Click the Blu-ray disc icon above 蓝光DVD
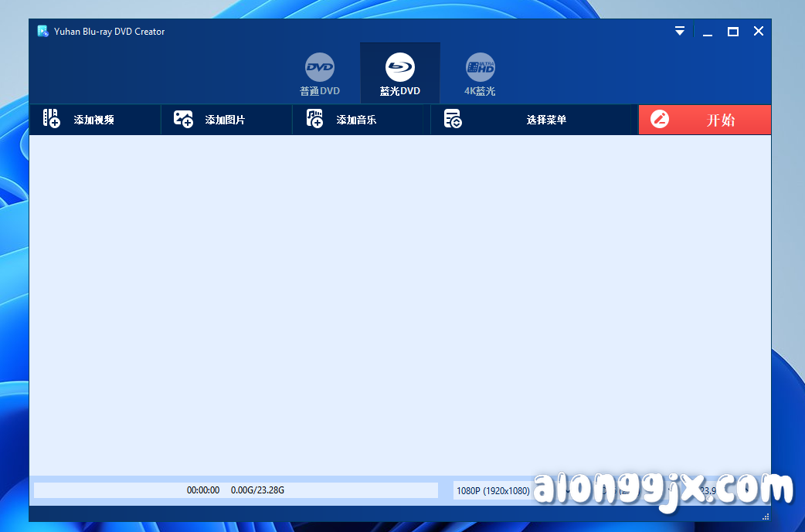This screenshot has height=532, width=805. point(399,67)
